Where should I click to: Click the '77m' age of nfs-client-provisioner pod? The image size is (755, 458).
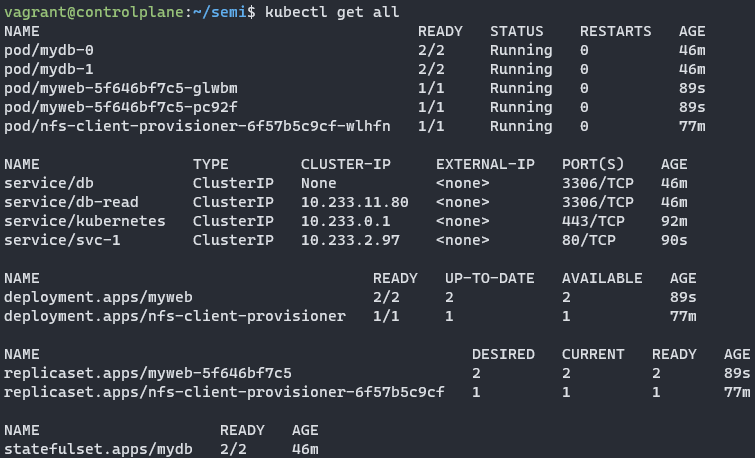692,127
